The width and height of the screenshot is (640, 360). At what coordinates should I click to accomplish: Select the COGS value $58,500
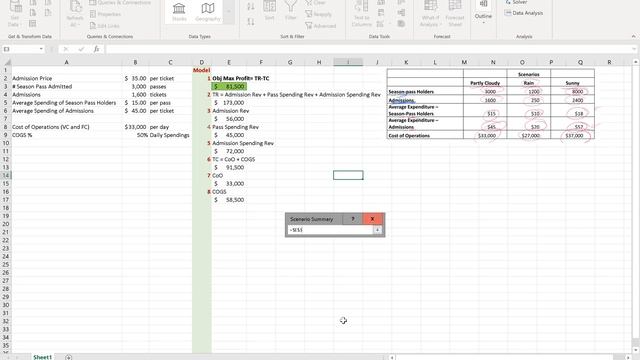(229, 200)
